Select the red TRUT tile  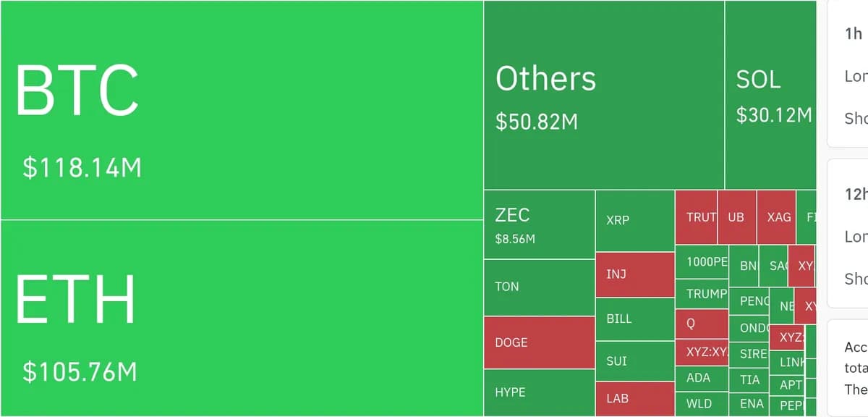(x=696, y=217)
